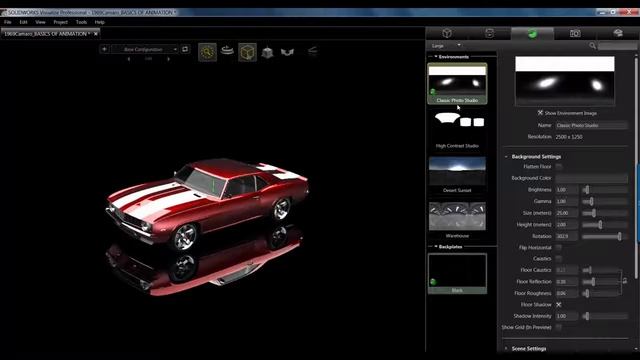Screen dimensions: 640x360
Task: Open the View menu
Action: pyautogui.click(x=40, y=22)
